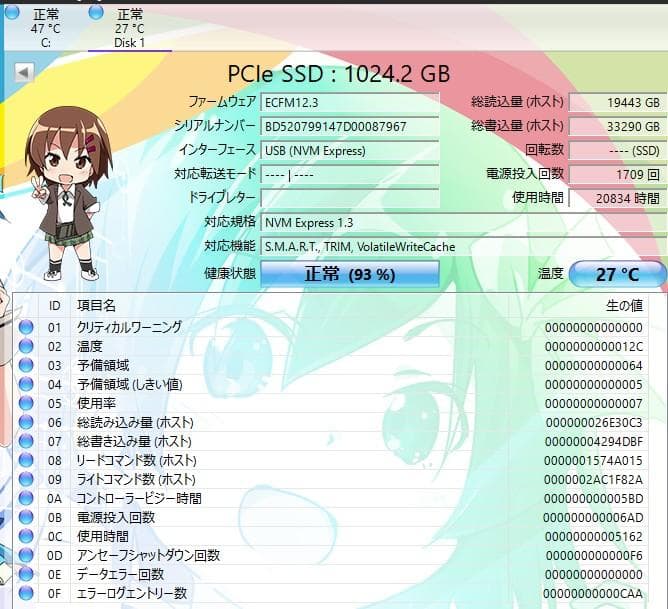The width and height of the screenshot is (668, 609).
Task: Select the 予備領域 (しきい値) attribute row
Action: tap(331, 385)
